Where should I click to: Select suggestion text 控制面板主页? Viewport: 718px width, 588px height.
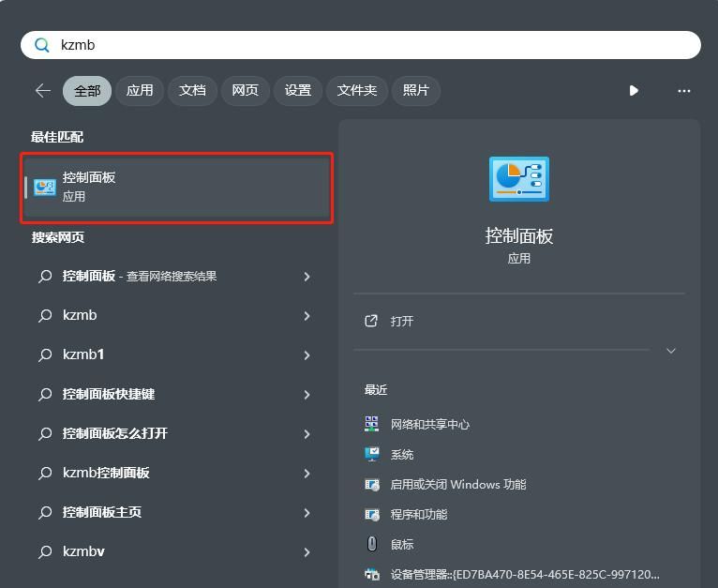[x=101, y=512]
